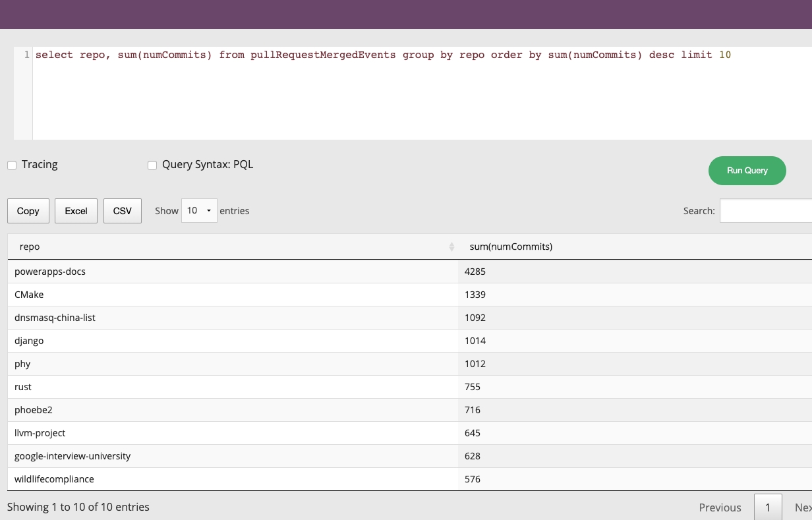Image resolution: width=812 pixels, height=520 pixels.
Task: Click line number 1 in editor gutter
Action: pos(26,55)
